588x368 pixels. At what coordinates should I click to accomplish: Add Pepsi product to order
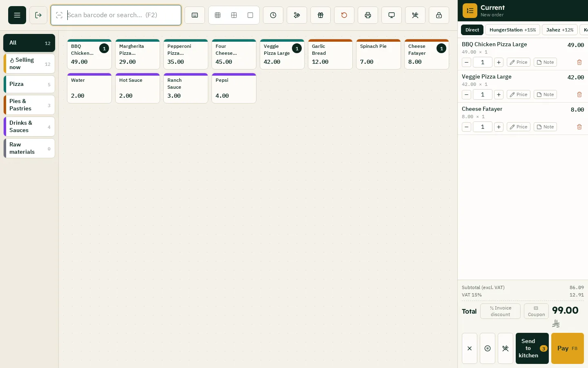pos(234,88)
